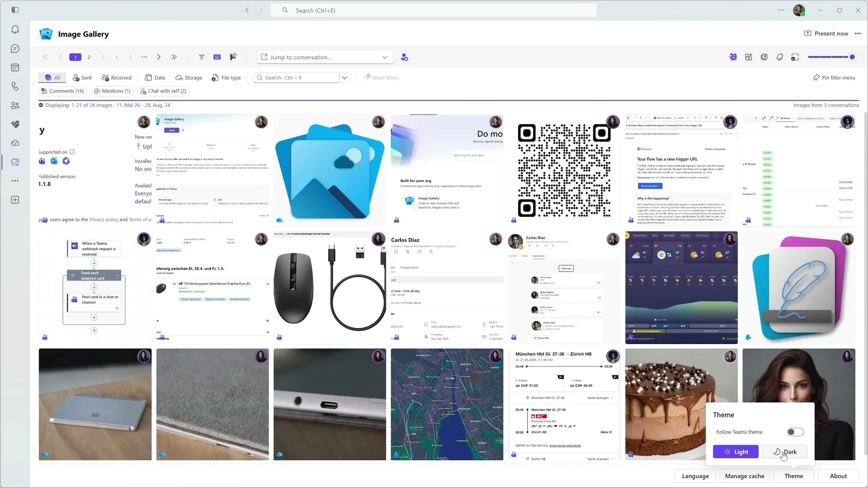This screenshot has width=868, height=488.
Task: Open Chat in Teams sidebar
Action: point(15,49)
